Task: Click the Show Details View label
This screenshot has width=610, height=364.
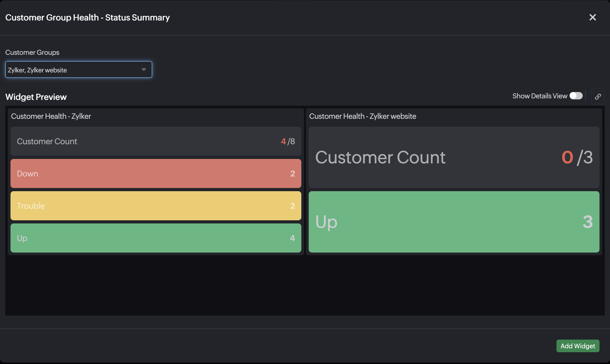Action: 540,96
